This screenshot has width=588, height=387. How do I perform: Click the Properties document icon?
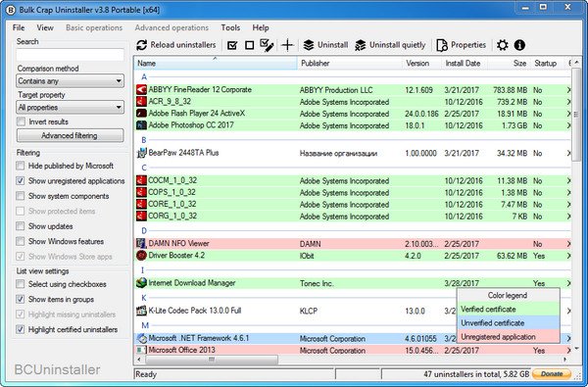coord(442,45)
